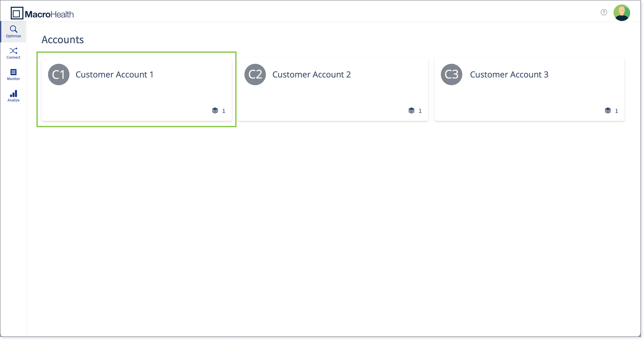Select the C2 account badge
Viewport: 644px width, 340px height.
tap(255, 74)
